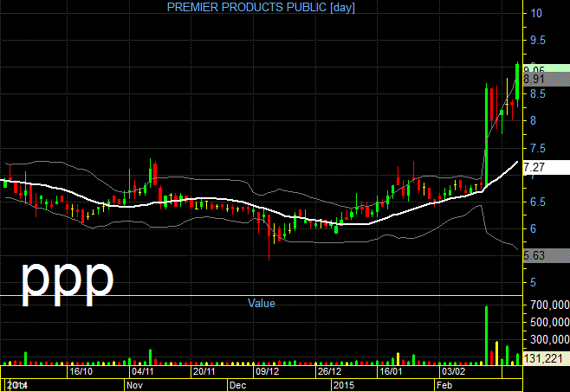
Task: Select the 7.27 moving average value tag
Action: click(547, 168)
